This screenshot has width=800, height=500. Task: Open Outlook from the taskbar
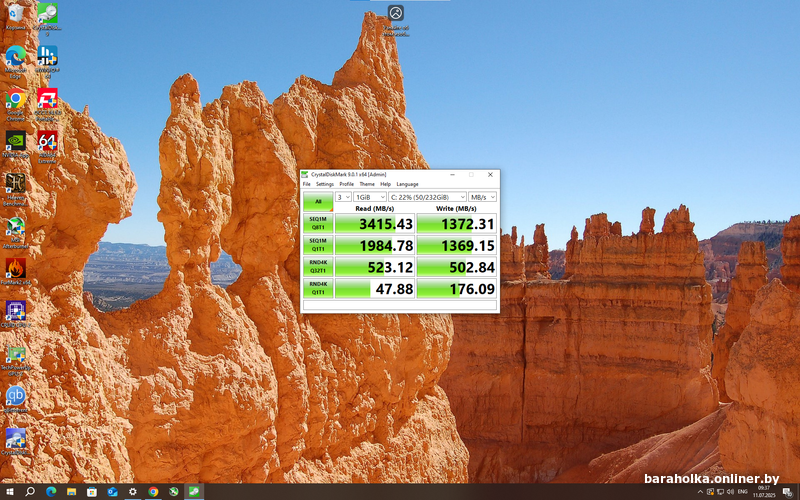pos(112,492)
